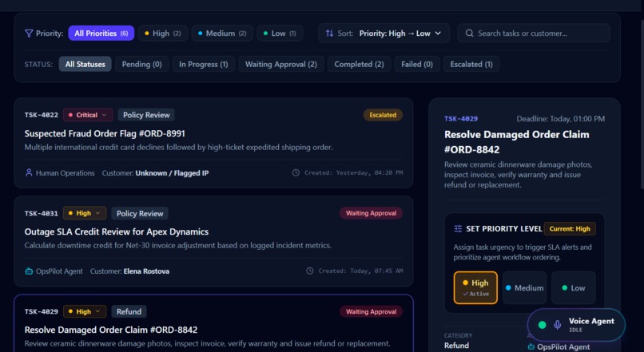
Task: Filter tasks by High priority
Action: 163,34
